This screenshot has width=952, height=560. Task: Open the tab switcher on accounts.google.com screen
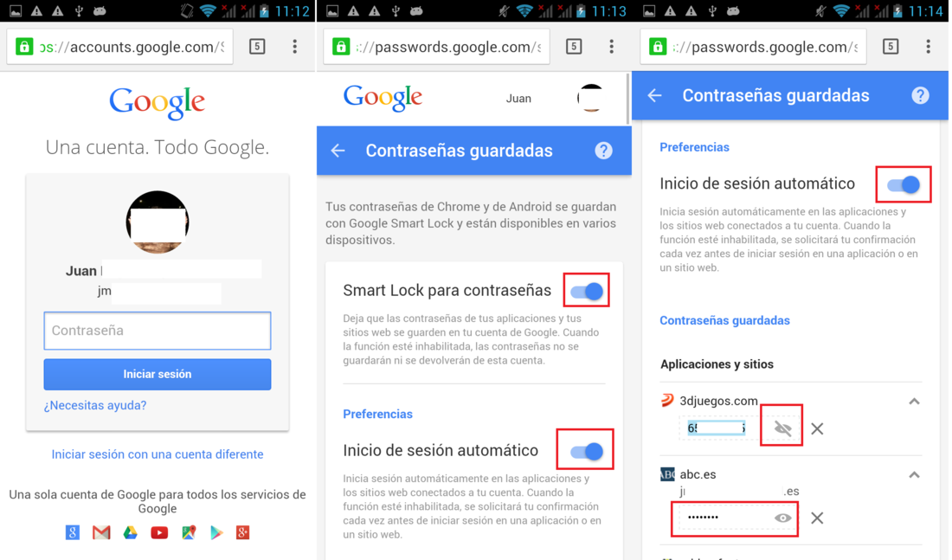(257, 47)
